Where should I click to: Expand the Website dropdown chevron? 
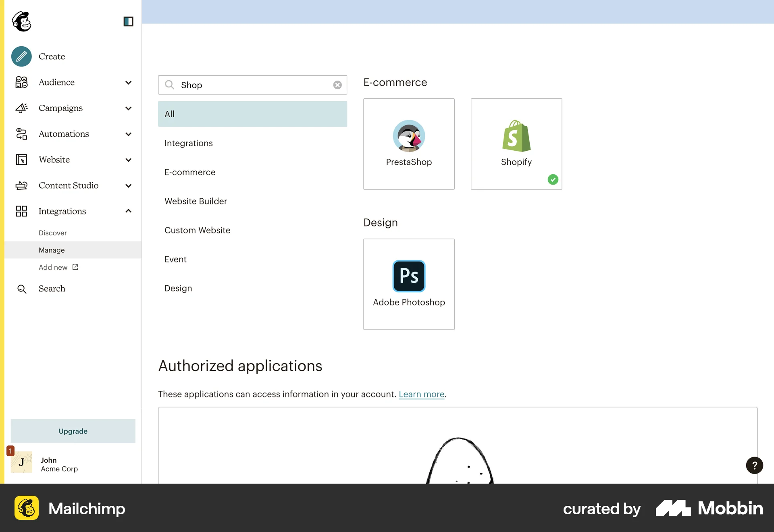128,160
